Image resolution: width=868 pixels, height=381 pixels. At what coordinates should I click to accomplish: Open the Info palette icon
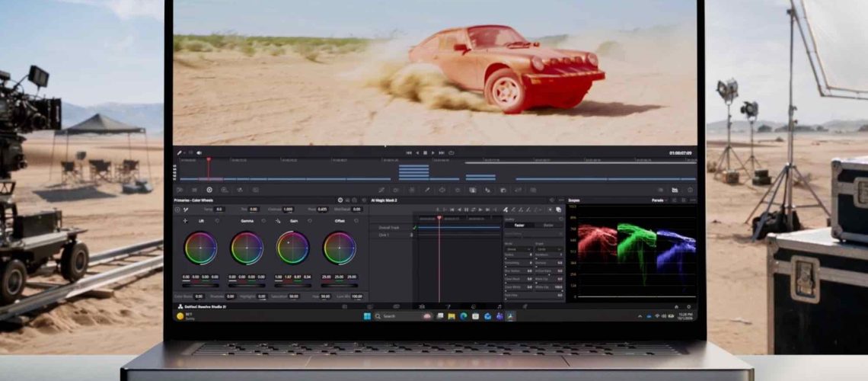point(691,190)
